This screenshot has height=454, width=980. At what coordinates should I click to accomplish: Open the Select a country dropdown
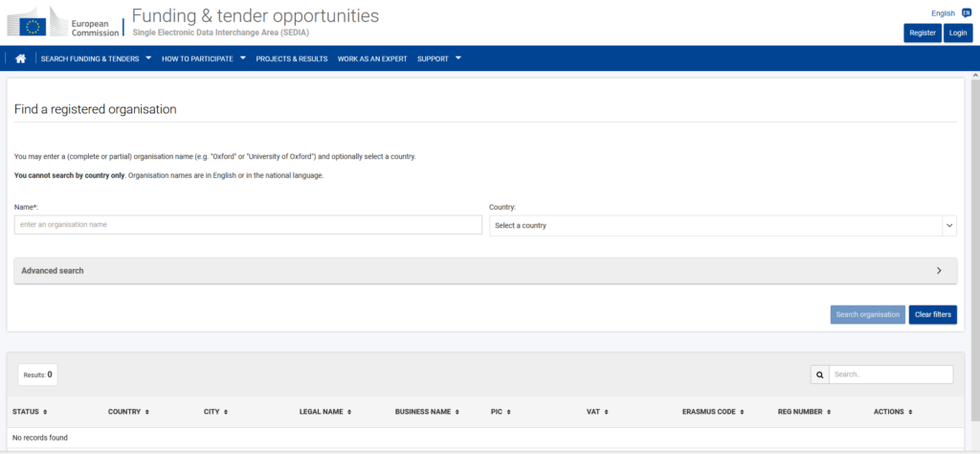click(x=723, y=226)
